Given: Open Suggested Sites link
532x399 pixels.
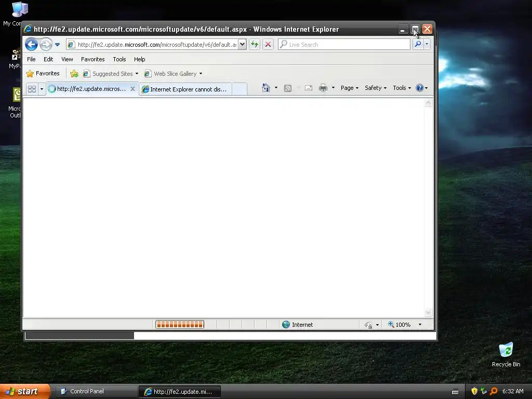Looking at the screenshot, I should (x=111, y=74).
